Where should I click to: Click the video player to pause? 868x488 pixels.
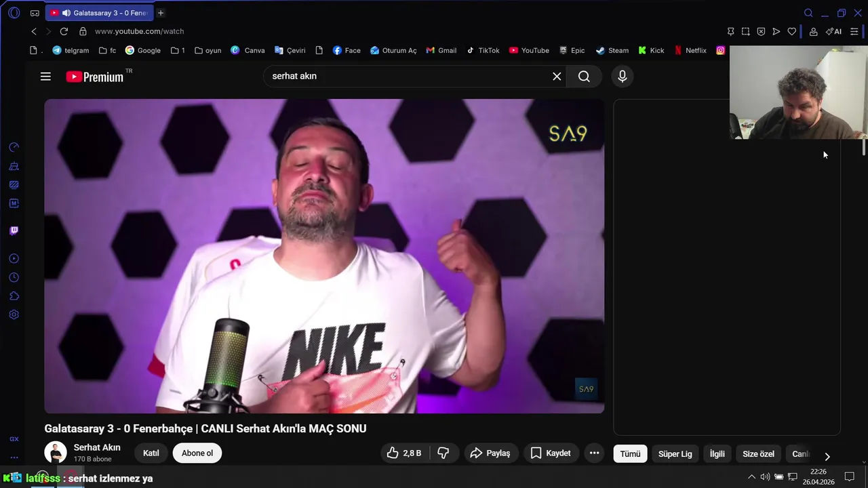pyautogui.click(x=324, y=256)
